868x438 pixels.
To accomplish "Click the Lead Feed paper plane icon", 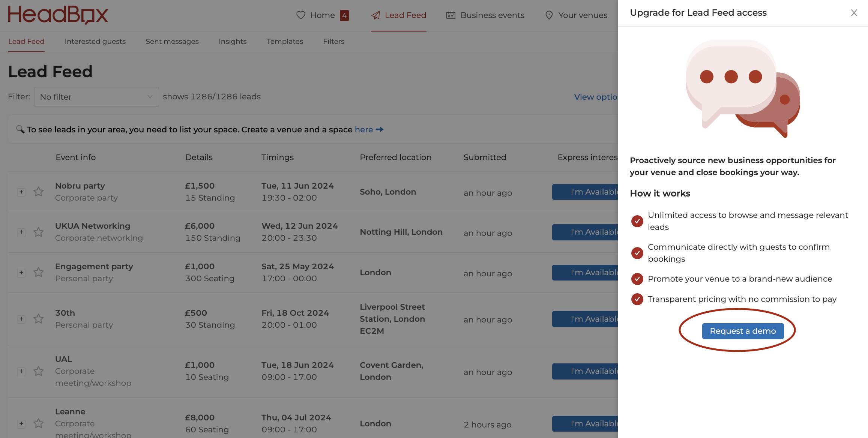I will pos(375,15).
